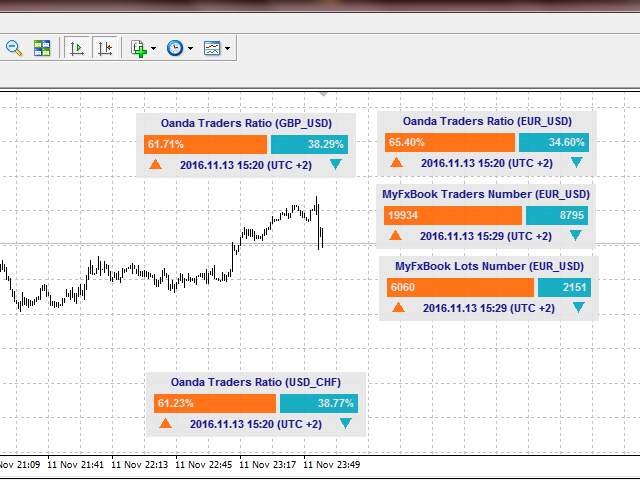Click orange up triangle in USD_CHF panel

tap(165, 423)
